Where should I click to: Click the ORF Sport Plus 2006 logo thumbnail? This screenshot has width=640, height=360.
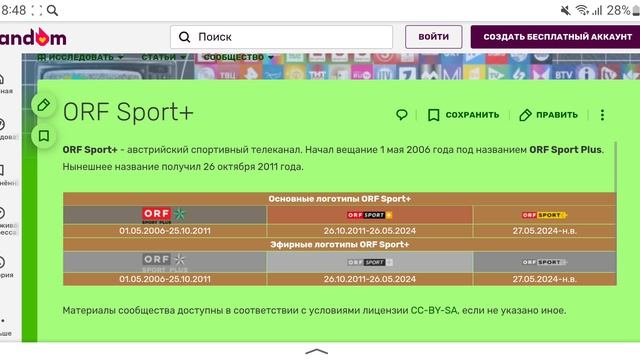coord(163,215)
